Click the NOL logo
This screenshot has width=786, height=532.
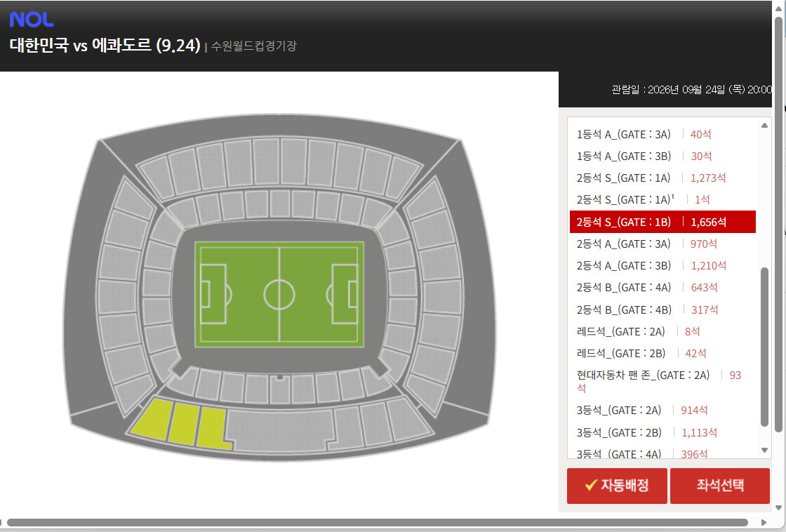point(32,20)
